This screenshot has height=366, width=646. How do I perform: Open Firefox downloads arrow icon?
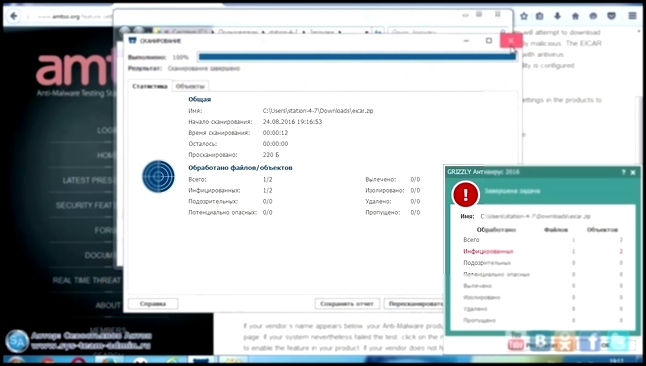click(557, 16)
